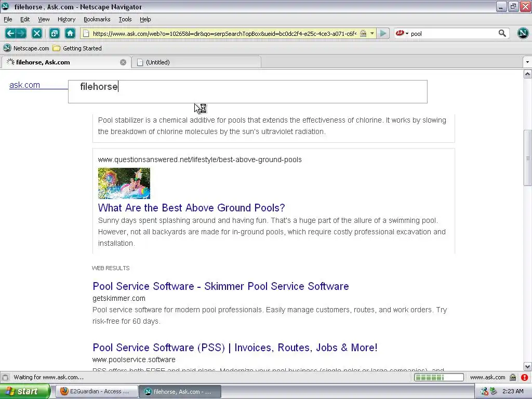The image size is (532, 399).
Task: Open What Are the Best Above Ground Pools?
Action: 191,208
